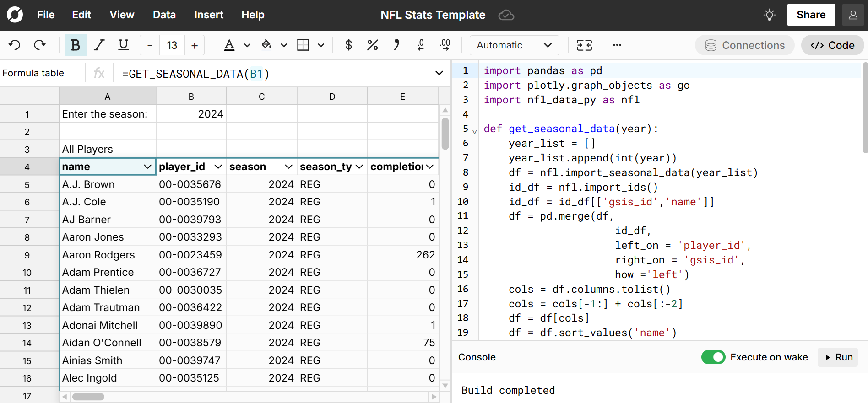Expand the name column filter dropdown
The width and height of the screenshot is (868, 403).
[x=148, y=167]
